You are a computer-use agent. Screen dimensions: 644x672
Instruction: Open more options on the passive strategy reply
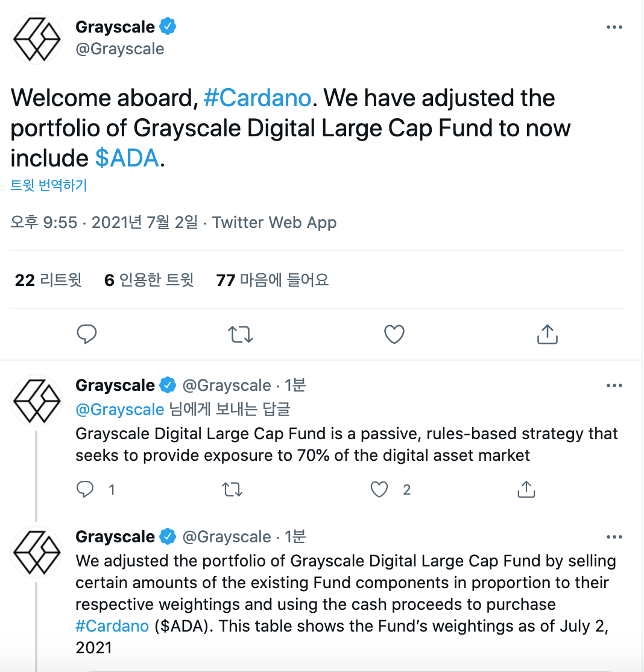[x=614, y=386]
